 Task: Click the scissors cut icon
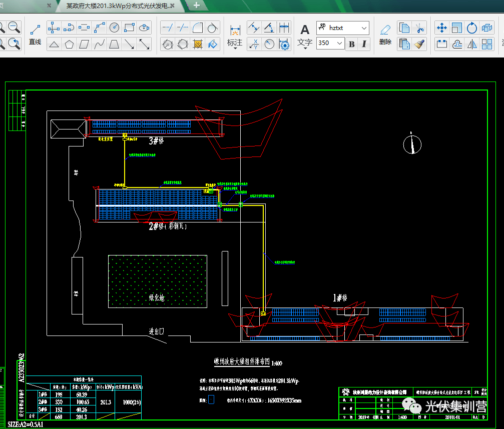(x=419, y=27)
